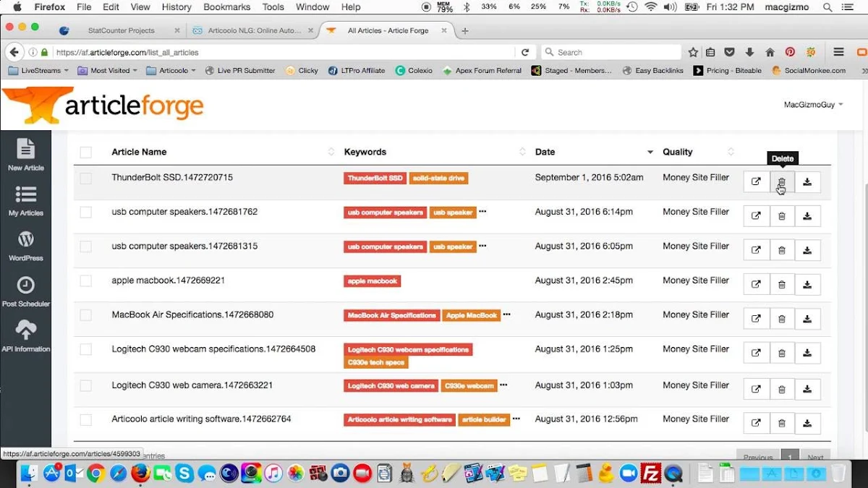Image resolution: width=868 pixels, height=488 pixels.
Task: Reload the page with the refresh icon
Action: point(525,52)
